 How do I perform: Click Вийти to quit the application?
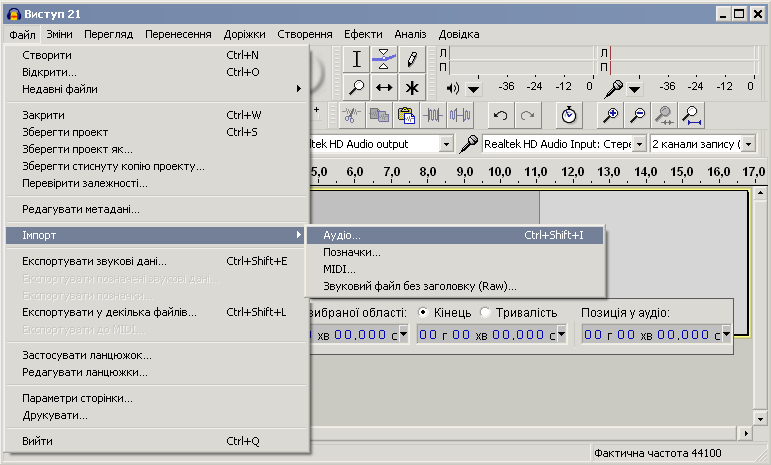(x=157, y=441)
